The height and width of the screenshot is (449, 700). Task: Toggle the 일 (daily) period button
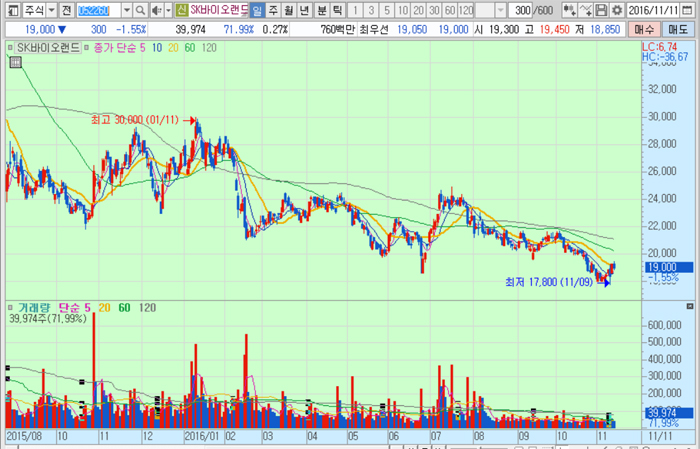(x=257, y=10)
